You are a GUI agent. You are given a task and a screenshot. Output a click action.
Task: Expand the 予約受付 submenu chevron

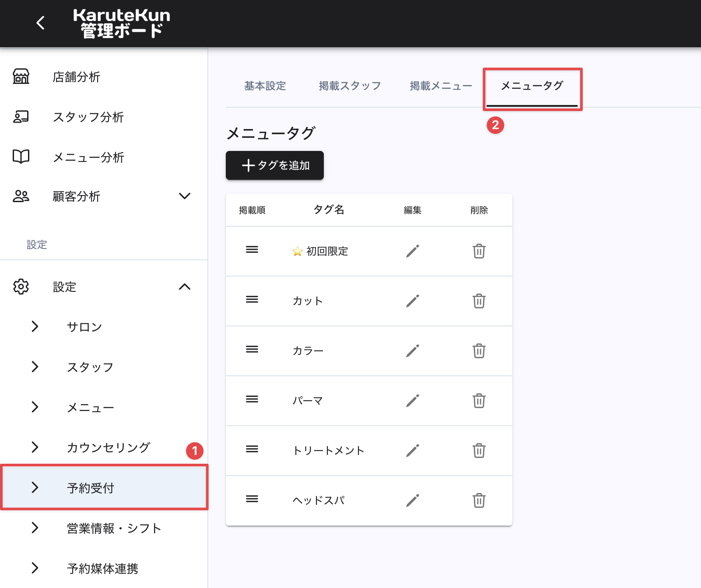[x=35, y=487]
